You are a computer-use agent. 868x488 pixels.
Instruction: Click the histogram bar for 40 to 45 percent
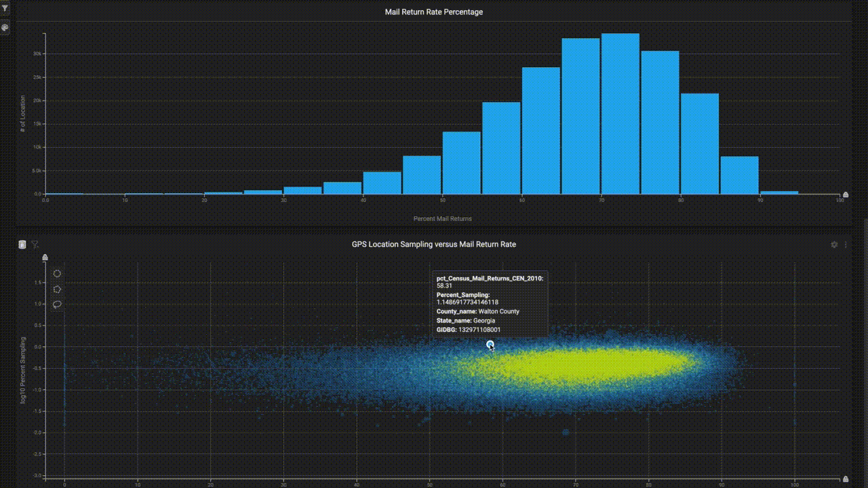[382, 183]
